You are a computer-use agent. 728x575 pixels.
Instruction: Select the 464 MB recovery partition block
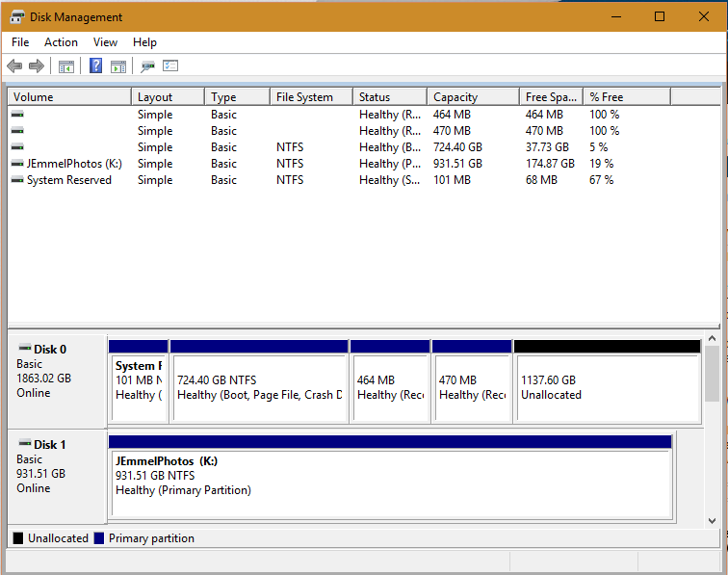[x=390, y=381]
